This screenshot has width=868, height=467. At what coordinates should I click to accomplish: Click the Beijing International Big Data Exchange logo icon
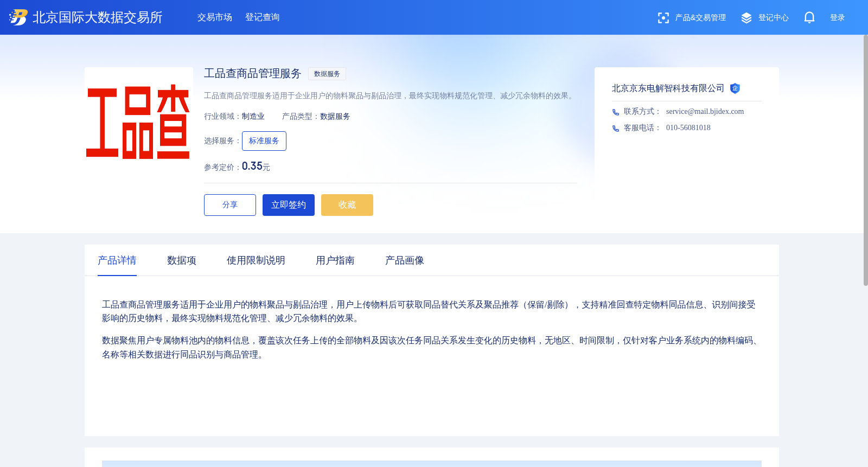(x=18, y=17)
